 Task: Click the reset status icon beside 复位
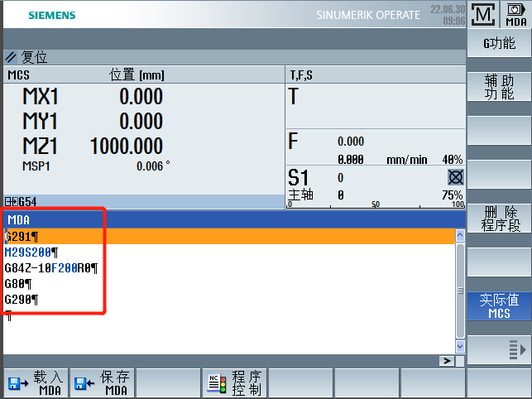coord(11,58)
